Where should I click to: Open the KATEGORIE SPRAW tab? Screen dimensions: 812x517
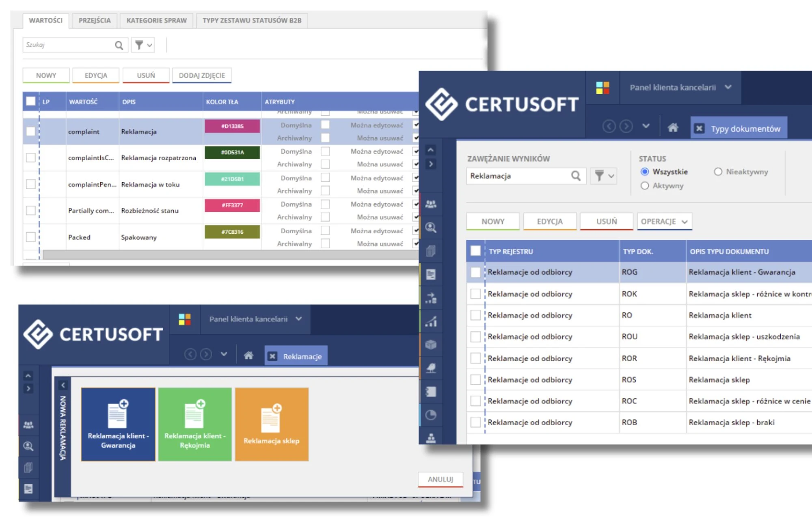(x=156, y=20)
